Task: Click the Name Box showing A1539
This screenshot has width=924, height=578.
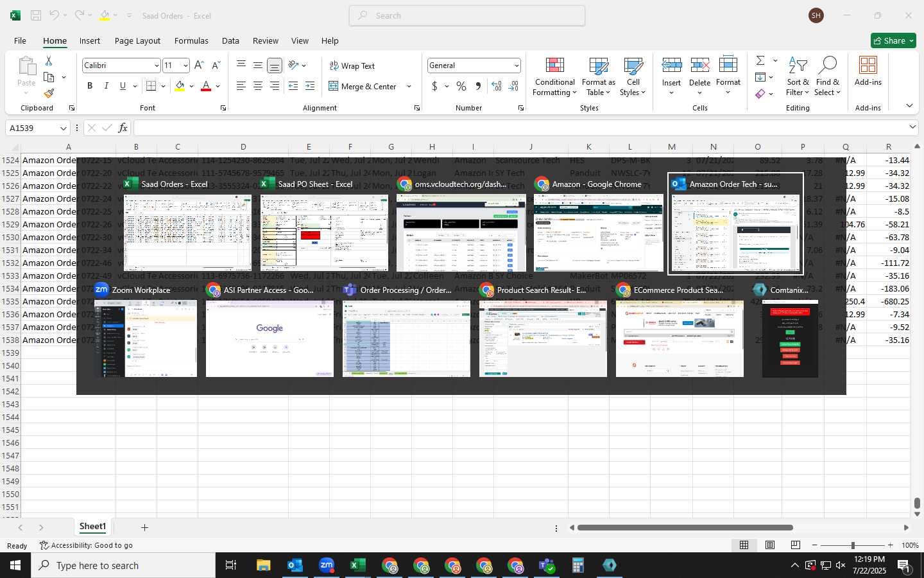Action: tap(38, 128)
